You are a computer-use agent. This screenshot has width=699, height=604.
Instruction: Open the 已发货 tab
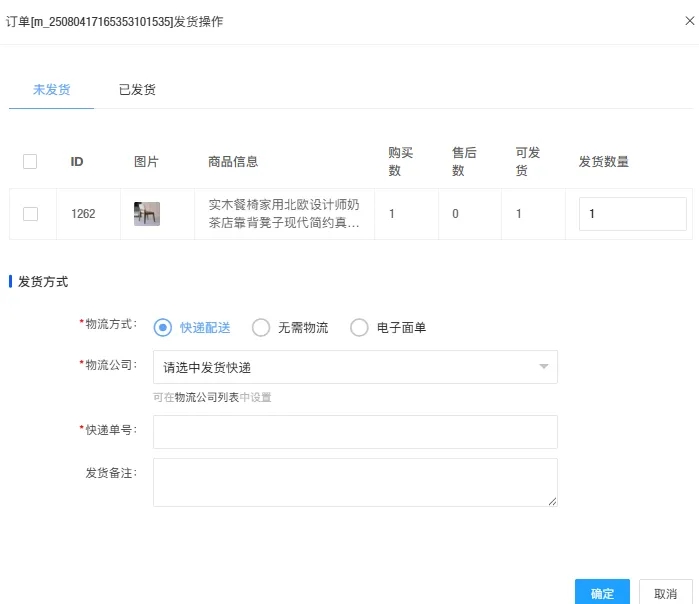point(137,89)
